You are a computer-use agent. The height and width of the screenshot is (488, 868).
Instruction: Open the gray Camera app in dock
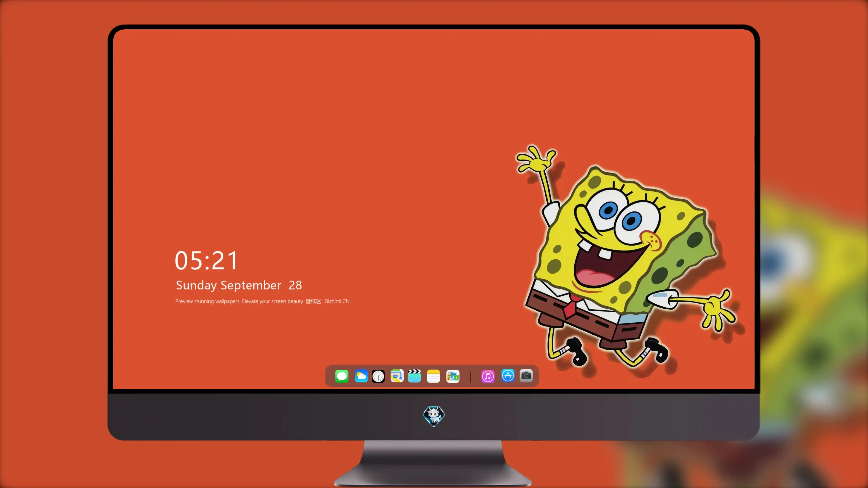point(526,375)
